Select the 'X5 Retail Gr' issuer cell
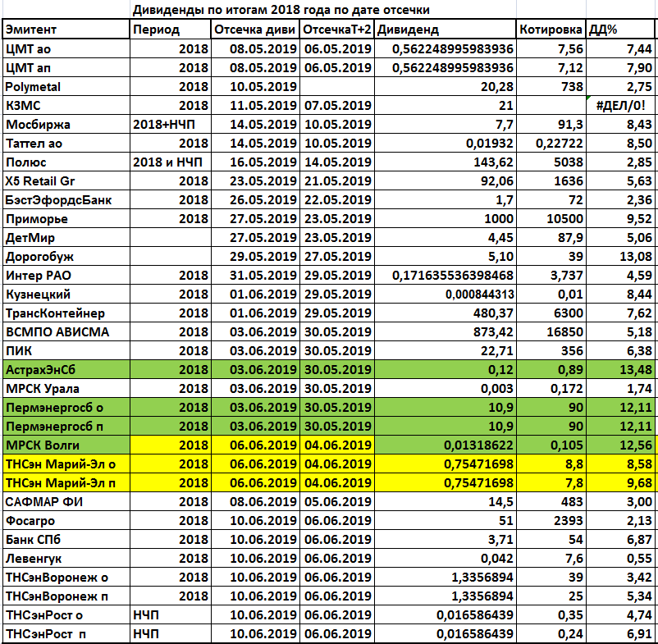This screenshot has height=644, width=658. pos(66,180)
